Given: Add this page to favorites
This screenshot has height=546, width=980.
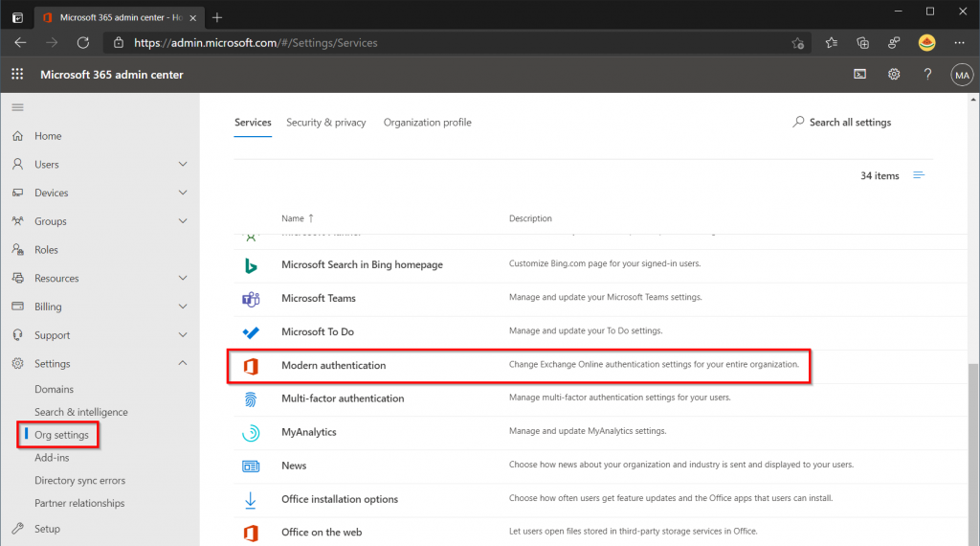Looking at the screenshot, I should (x=797, y=43).
